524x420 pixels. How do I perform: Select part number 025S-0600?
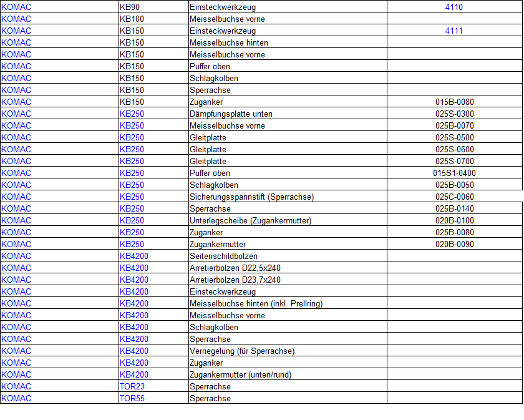(455, 150)
